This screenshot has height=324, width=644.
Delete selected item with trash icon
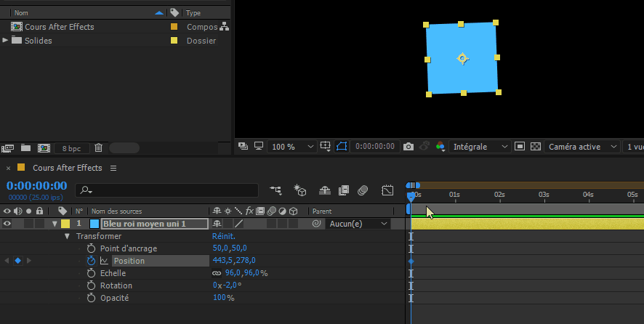click(x=99, y=147)
